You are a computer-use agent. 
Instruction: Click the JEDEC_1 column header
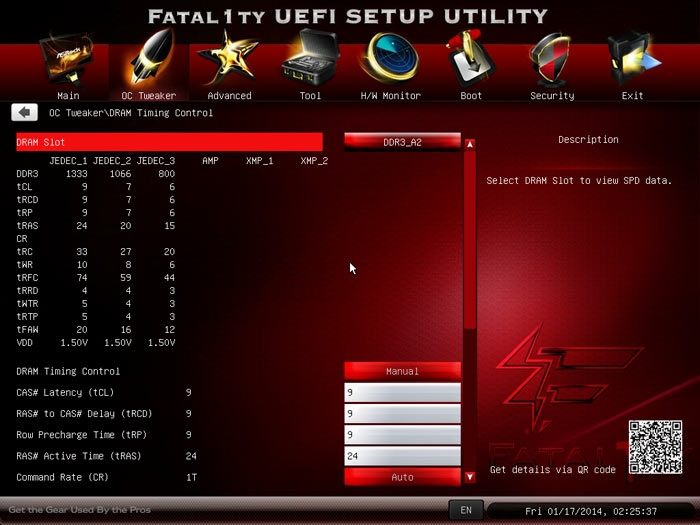(x=68, y=161)
